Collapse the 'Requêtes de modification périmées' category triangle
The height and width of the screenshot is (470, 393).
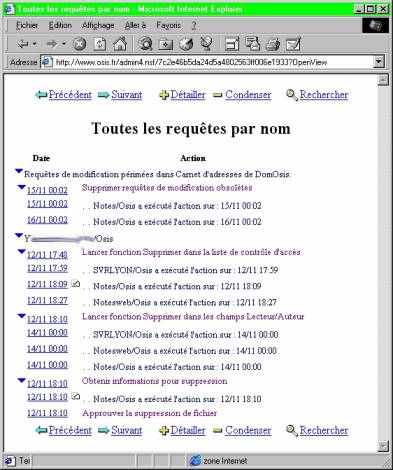(19, 171)
